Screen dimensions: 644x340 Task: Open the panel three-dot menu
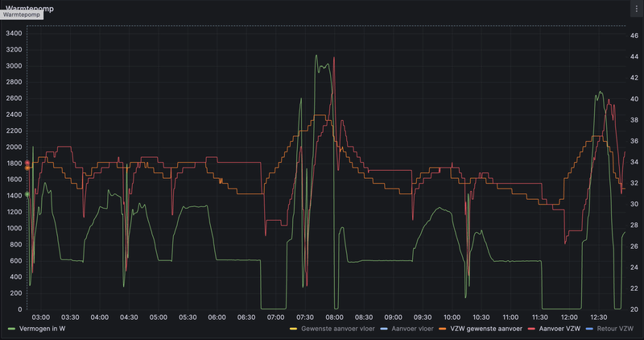[x=636, y=9]
